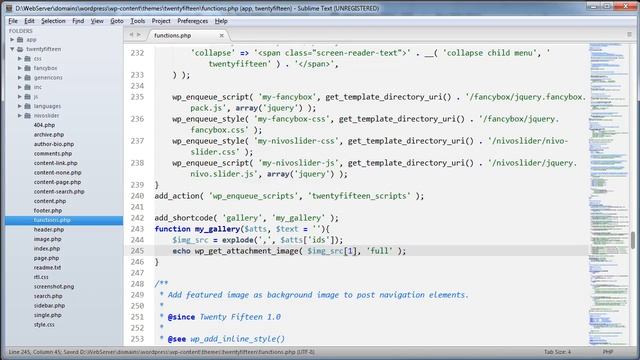Open index.php in the sidebar
The height and width of the screenshot is (360, 640).
click(47, 249)
